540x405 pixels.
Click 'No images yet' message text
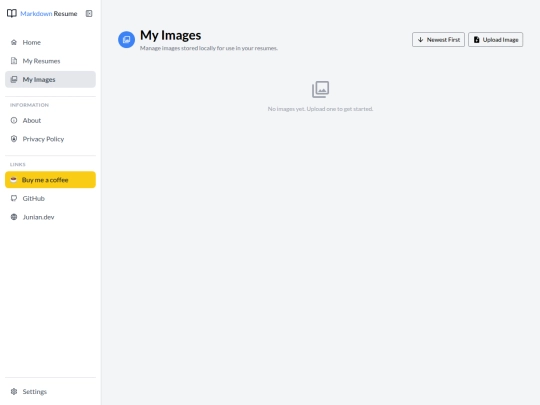(x=320, y=109)
